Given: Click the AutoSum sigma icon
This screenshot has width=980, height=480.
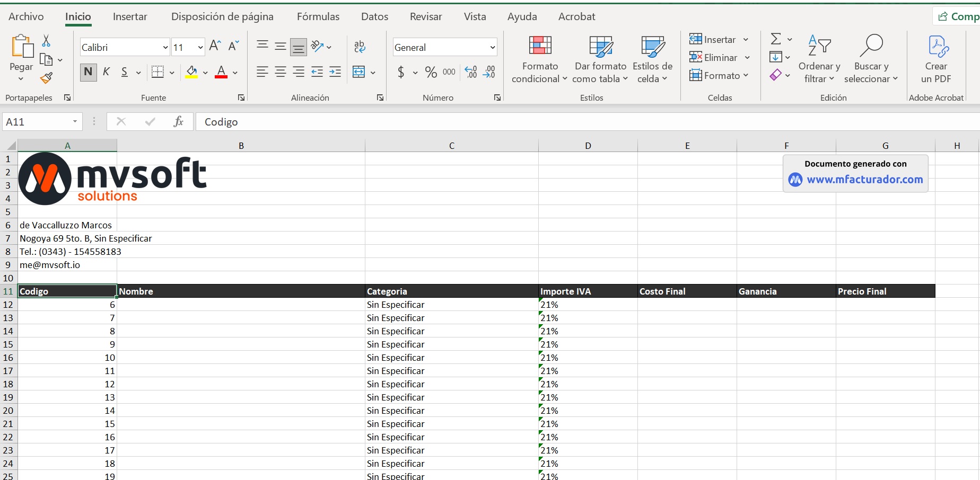Looking at the screenshot, I should pos(775,39).
